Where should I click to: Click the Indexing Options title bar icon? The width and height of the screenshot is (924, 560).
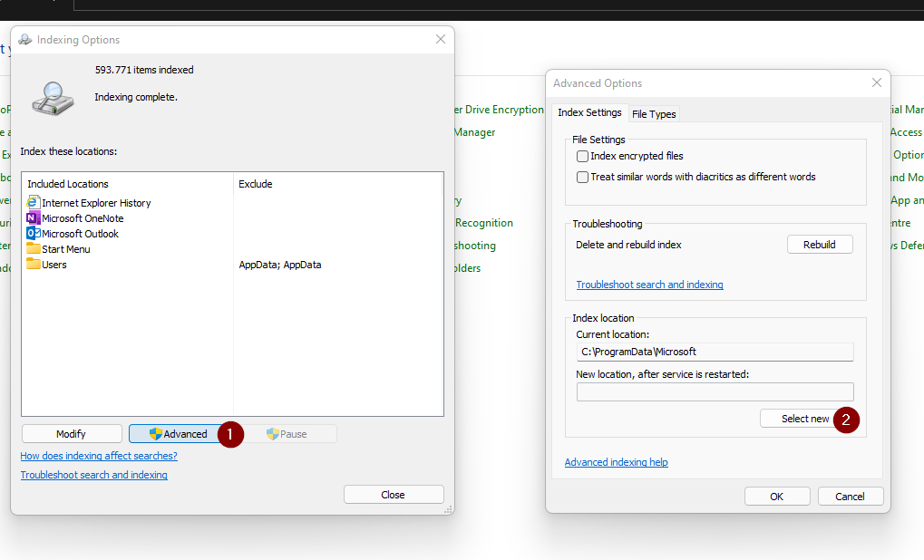[x=25, y=40]
